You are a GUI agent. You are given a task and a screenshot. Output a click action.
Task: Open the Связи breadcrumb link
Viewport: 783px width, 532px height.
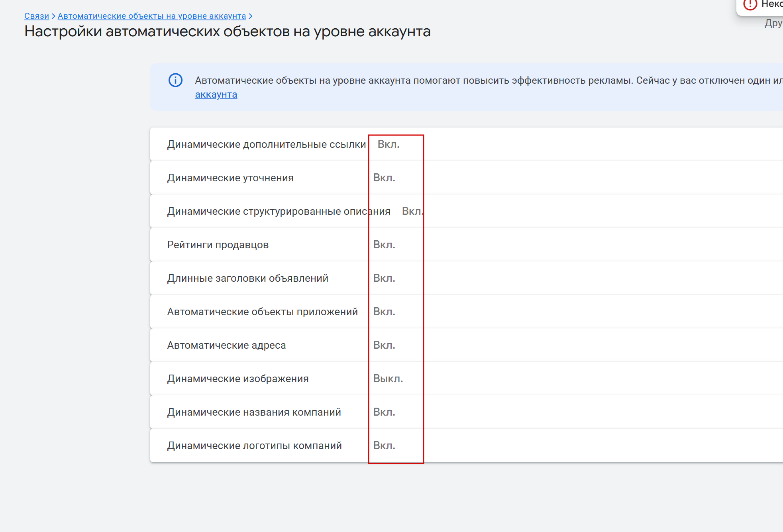pos(36,16)
